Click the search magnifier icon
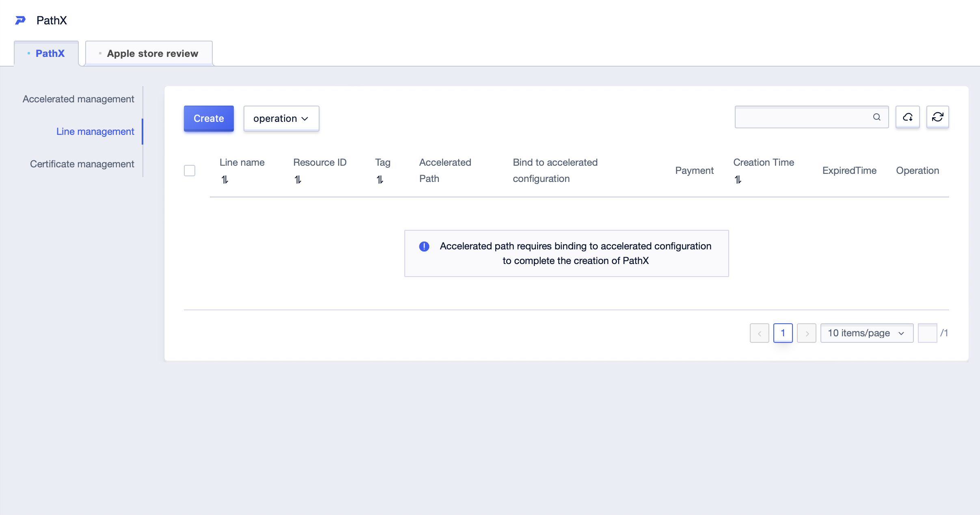980x515 pixels. coord(877,117)
